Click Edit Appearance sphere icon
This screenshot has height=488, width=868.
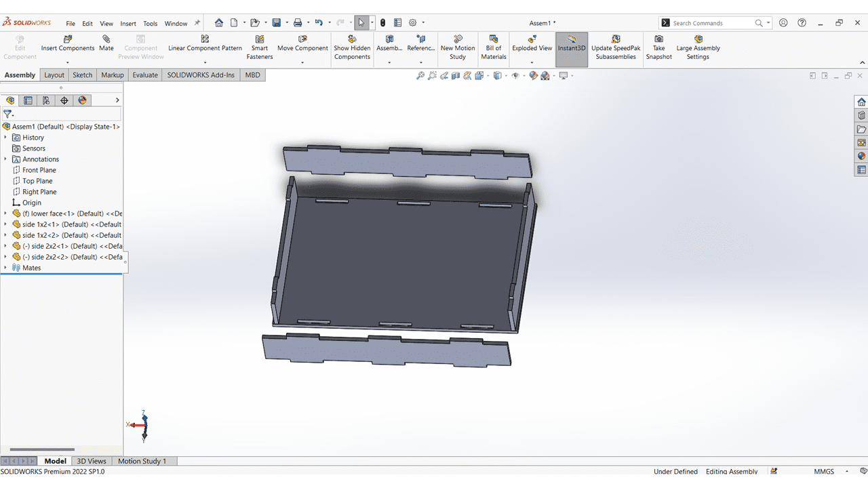coord(533,75)
